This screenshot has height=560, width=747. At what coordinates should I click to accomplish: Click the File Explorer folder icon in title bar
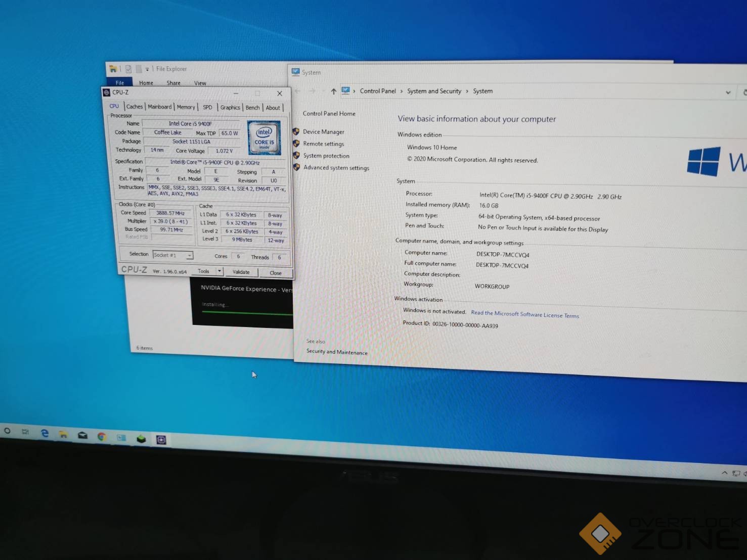click(x=113, y=69)
